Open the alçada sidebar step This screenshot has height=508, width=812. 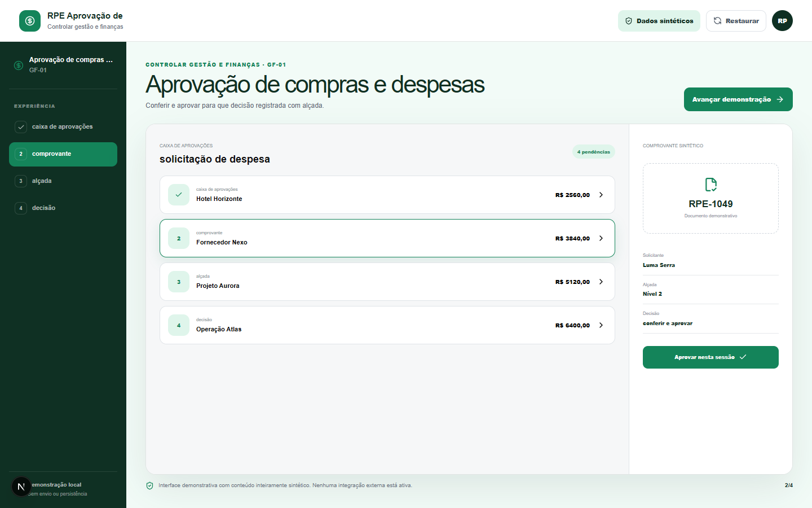(x=63, y=181)
